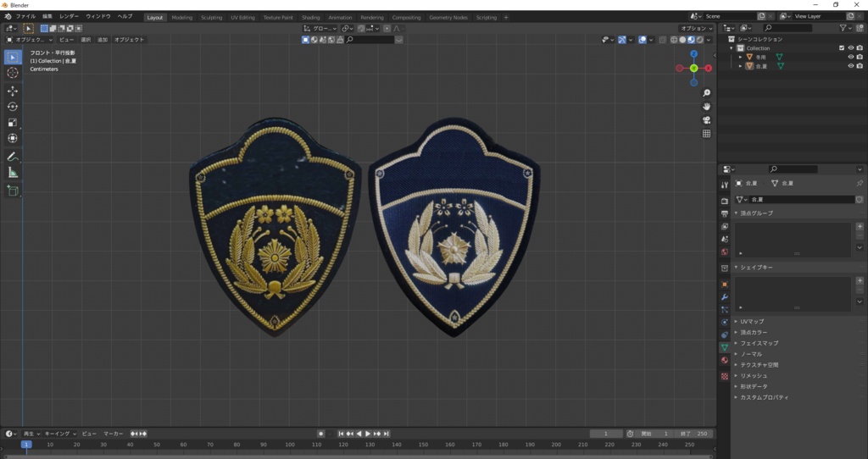Hide Collection with its eye icon
The height and width of the screenshot is (459, 868).
851,48
